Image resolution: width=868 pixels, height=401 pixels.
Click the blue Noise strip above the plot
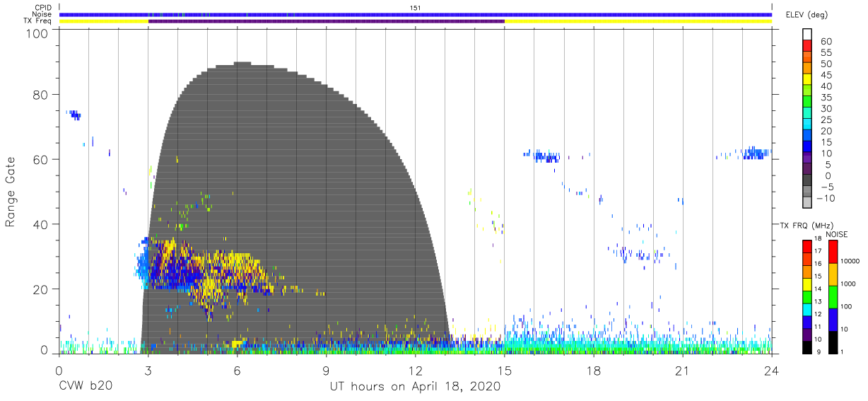click(415, 14)
